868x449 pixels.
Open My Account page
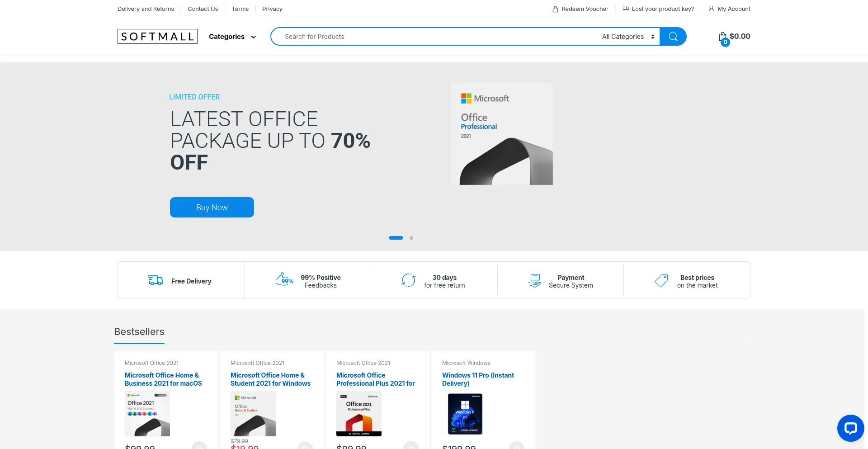pos(734,9)
